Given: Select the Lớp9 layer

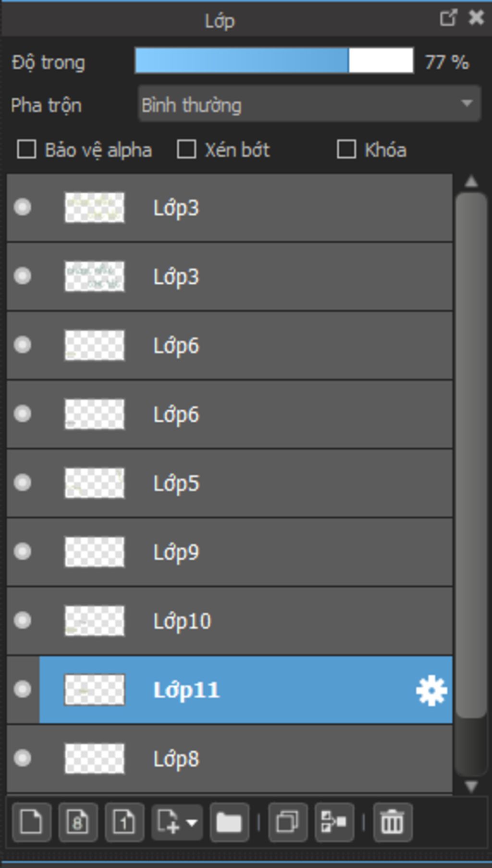Looking at the screenshot, I should coord(288,552).
